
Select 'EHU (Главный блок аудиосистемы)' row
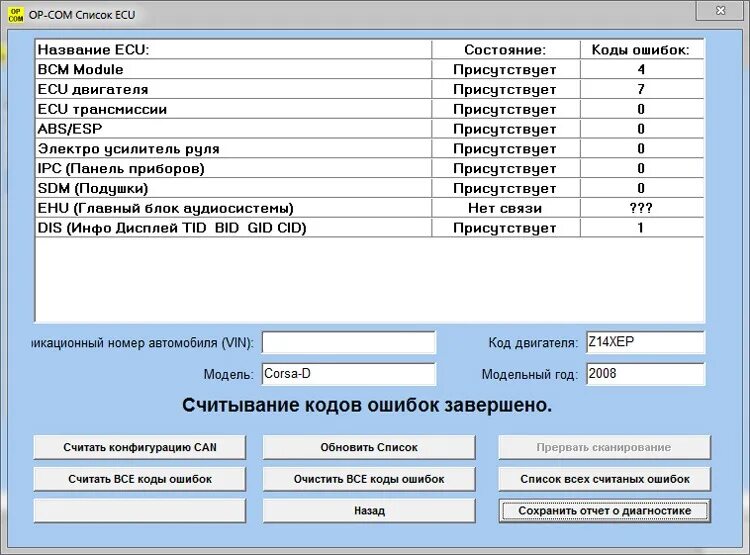(369, 208)
